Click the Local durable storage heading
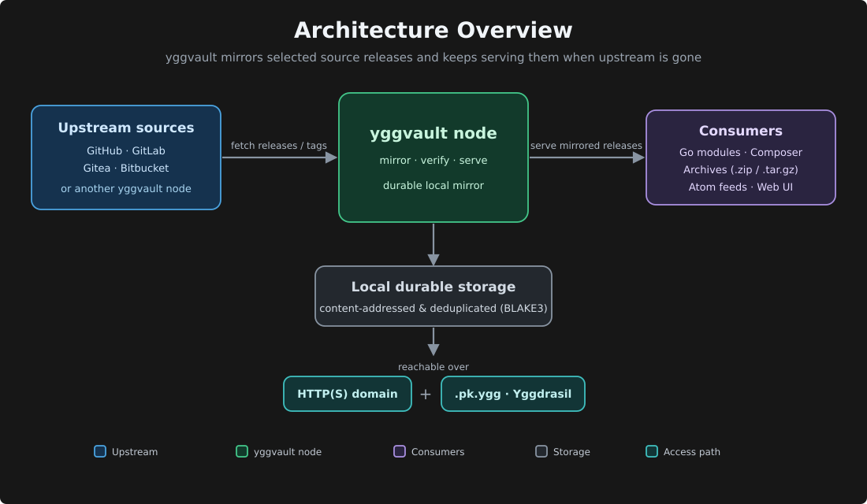This screenshot has height=504, width=867. point(433,287)
